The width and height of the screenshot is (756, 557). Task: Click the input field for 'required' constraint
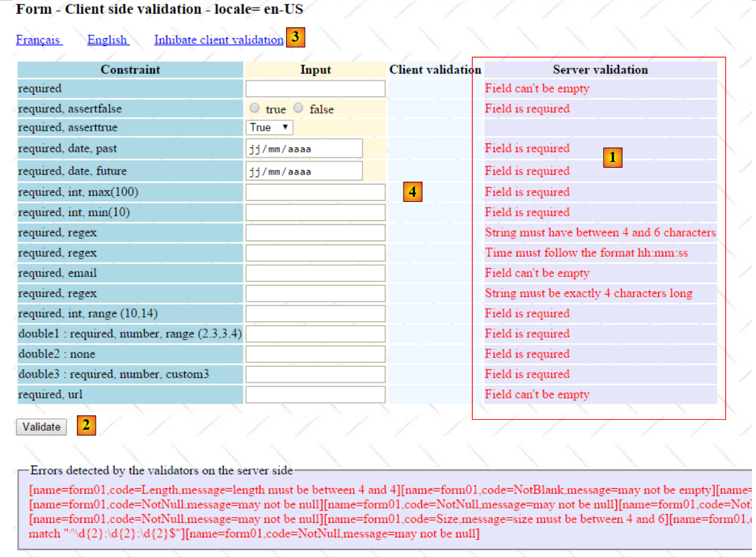pos(315,88)
